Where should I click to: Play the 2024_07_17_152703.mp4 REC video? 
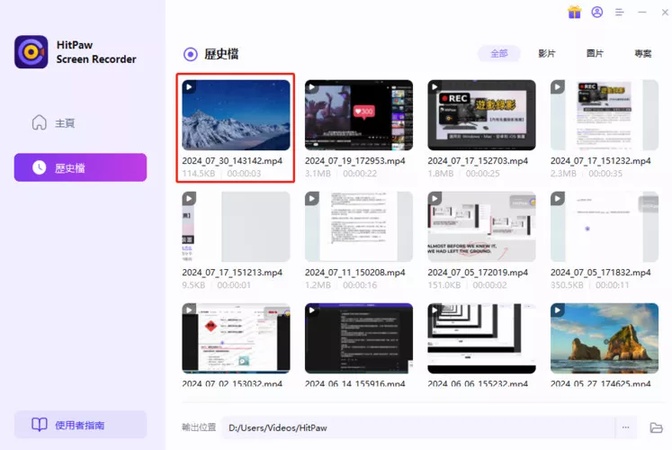[x=481, y=114]
